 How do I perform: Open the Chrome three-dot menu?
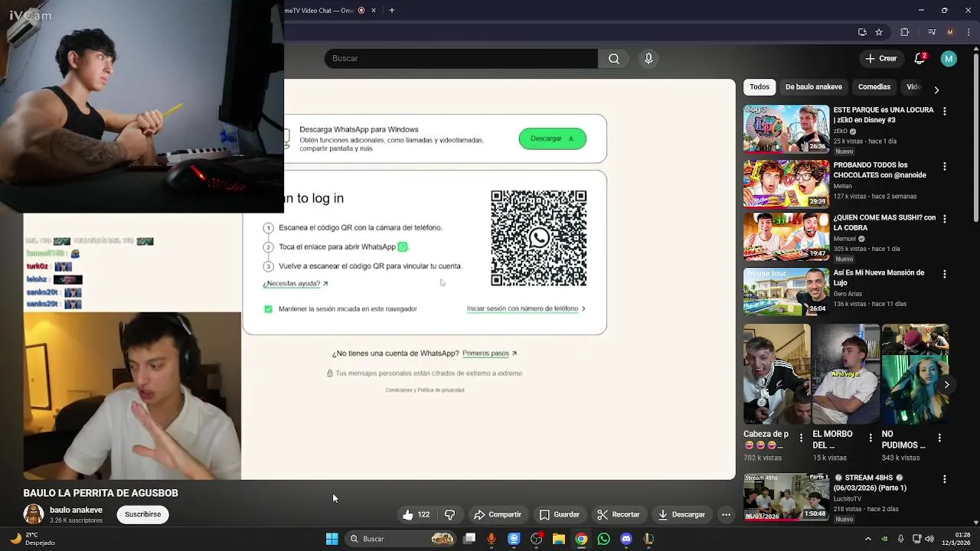[x=969, y=32]
